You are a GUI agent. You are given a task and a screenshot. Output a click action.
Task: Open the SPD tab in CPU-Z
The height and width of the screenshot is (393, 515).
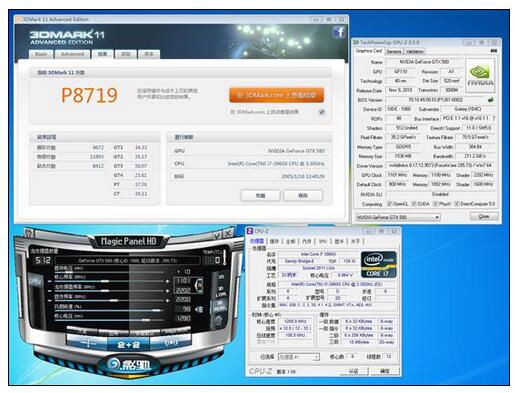[x=323, y=241]
